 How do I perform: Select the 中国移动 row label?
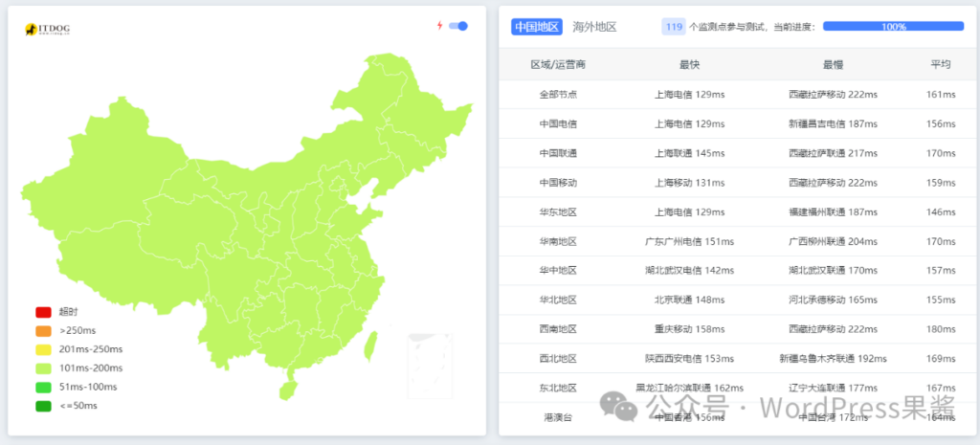[558, 183]
